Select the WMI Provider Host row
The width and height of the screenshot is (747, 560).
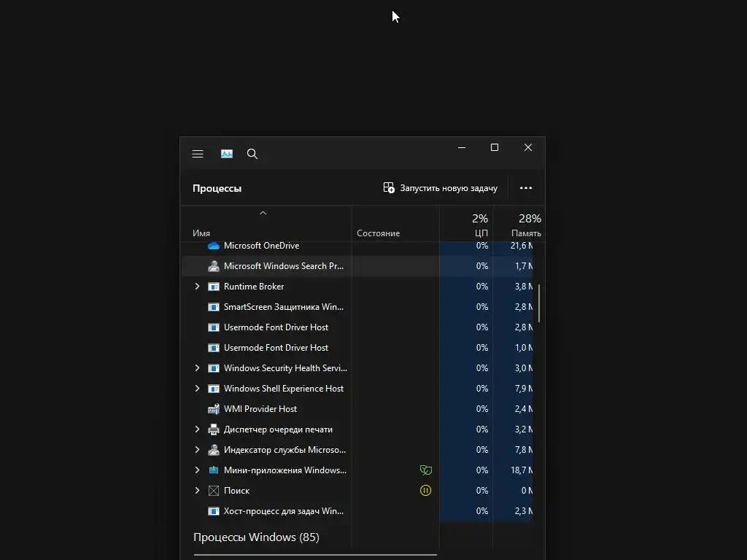pos(357,409)
